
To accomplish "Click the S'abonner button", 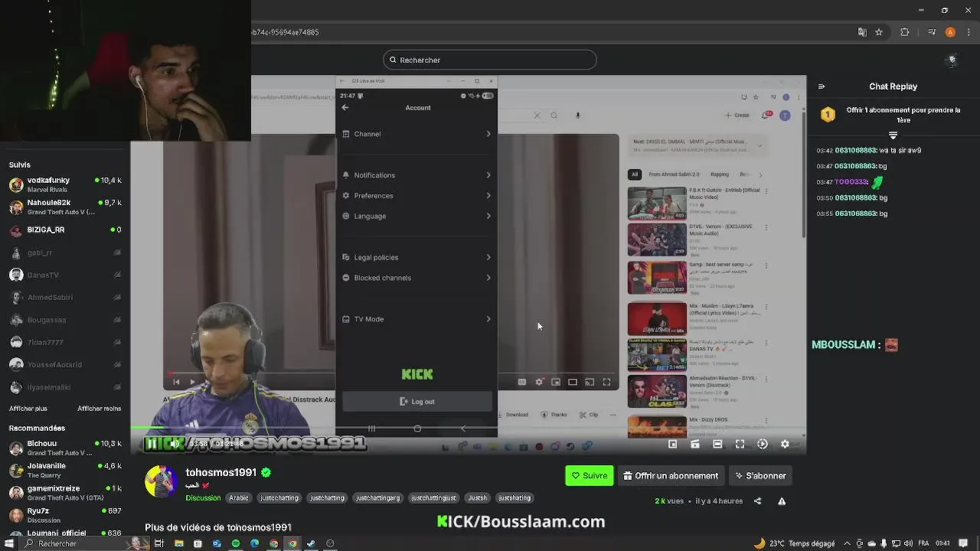I will 760,475.
